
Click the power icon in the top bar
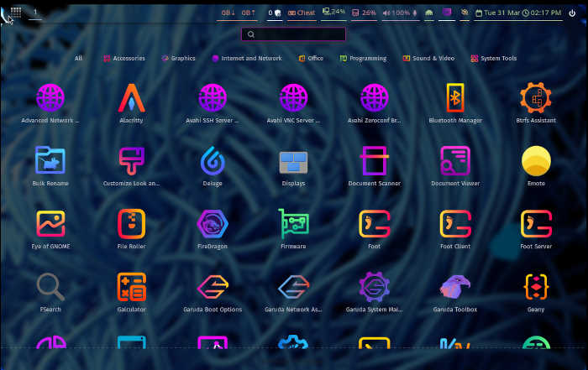(572, 13)
